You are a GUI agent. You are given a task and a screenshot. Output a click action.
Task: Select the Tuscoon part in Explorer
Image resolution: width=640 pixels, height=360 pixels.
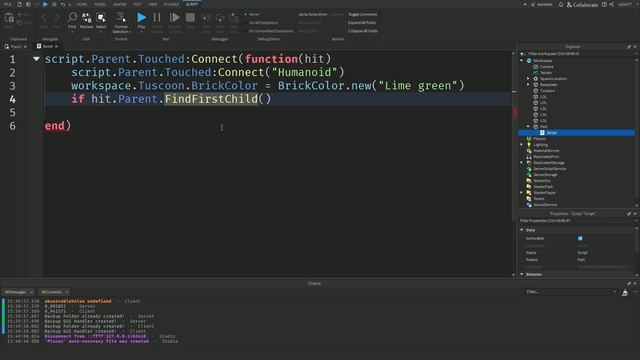click(x=547, y=91)
